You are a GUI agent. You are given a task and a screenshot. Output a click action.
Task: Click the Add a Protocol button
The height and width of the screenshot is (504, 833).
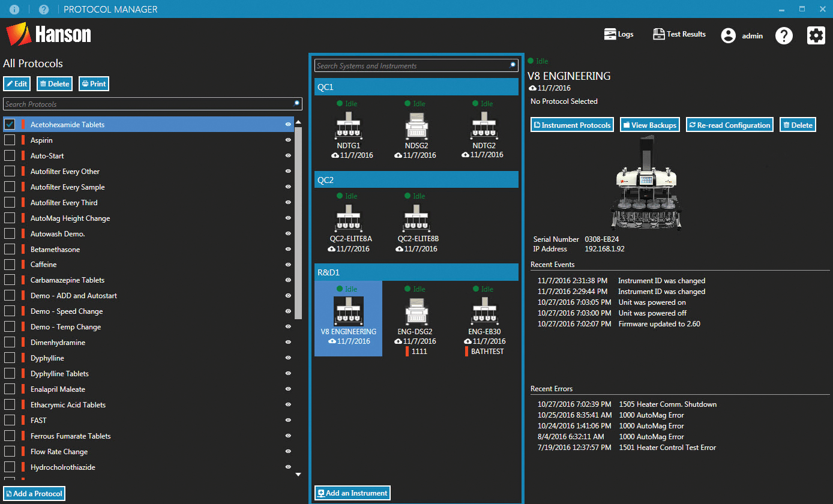coord(34,493)
